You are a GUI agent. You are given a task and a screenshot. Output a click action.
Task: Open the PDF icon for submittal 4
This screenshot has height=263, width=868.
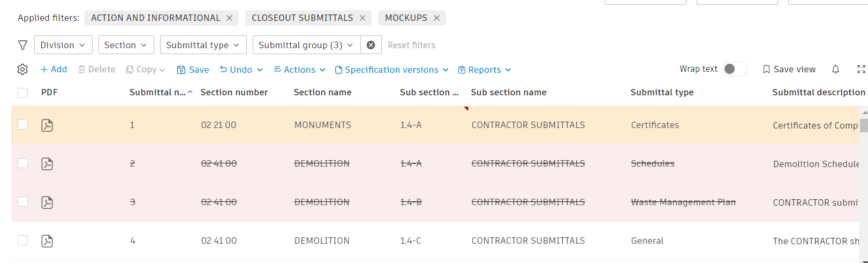pyautogui.click(x=47, y=241)
